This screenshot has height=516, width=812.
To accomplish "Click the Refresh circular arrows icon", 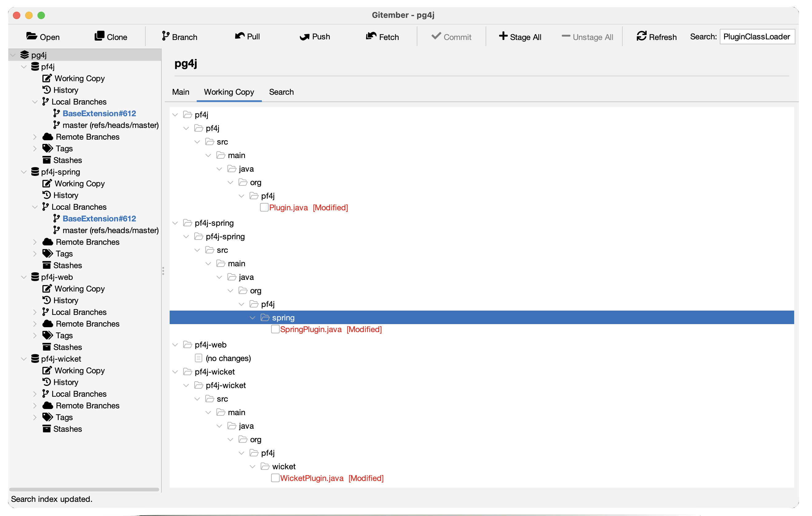I will (x=641, y=36).
